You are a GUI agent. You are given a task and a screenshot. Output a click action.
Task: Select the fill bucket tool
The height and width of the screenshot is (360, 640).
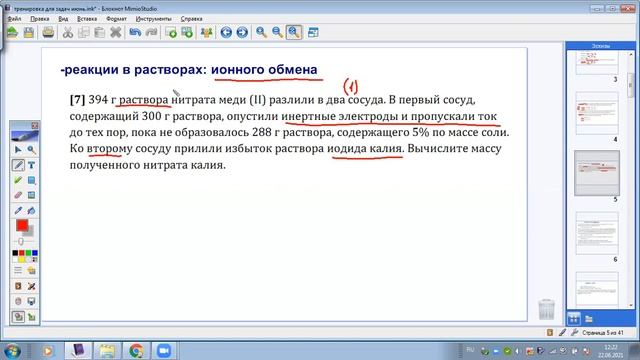coord(31,210)
